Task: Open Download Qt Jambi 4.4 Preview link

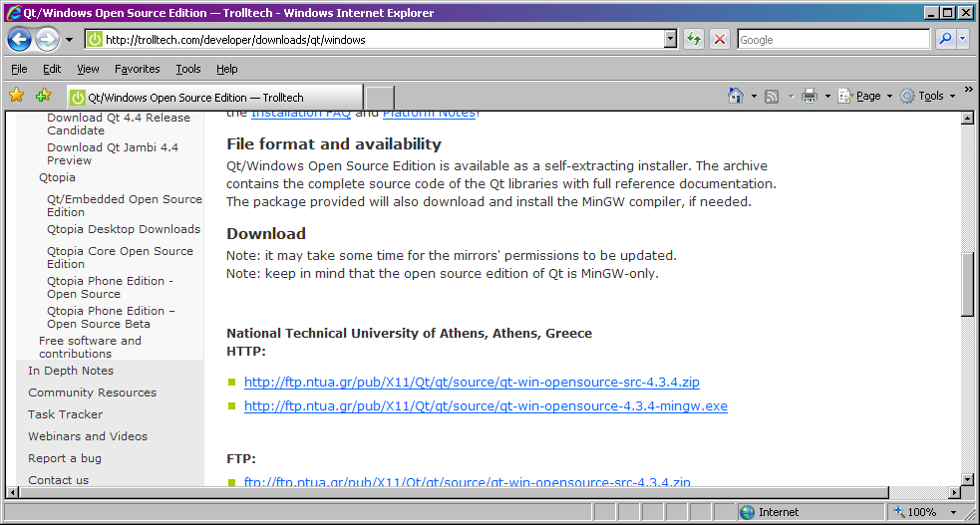Action: pyautogui.click(x=113, y=153)
